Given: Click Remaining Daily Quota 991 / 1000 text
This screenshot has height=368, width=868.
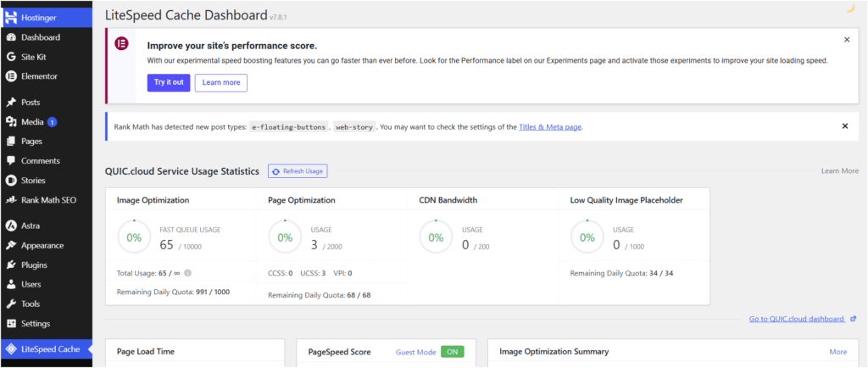Looking at the screenshot, I should coord(173,292).
